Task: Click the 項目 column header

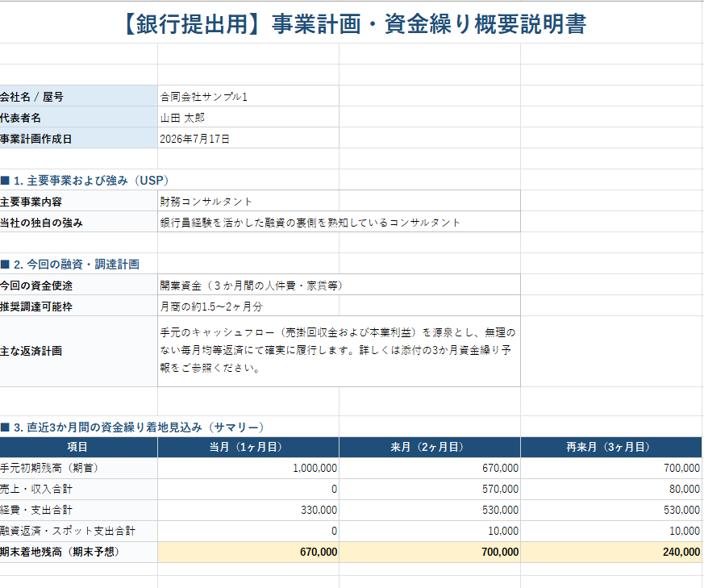Action: 78,447
